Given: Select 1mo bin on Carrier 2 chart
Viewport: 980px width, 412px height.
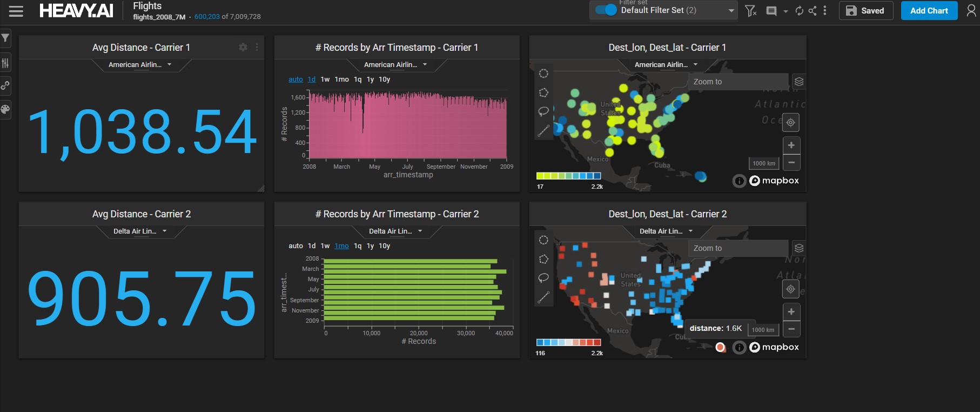Looking at the screenshot, I should coord(341,246).
